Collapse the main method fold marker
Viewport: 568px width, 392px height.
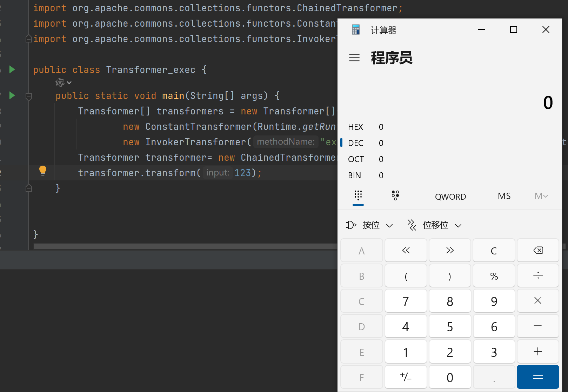29,96
